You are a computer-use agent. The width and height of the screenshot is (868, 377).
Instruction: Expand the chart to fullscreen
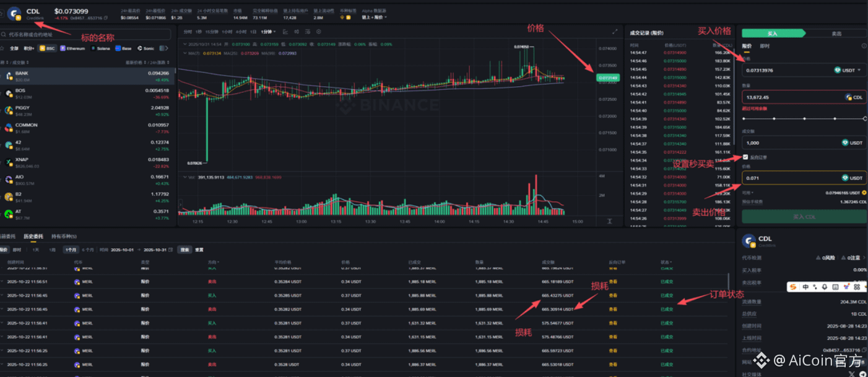coord(615,32)
